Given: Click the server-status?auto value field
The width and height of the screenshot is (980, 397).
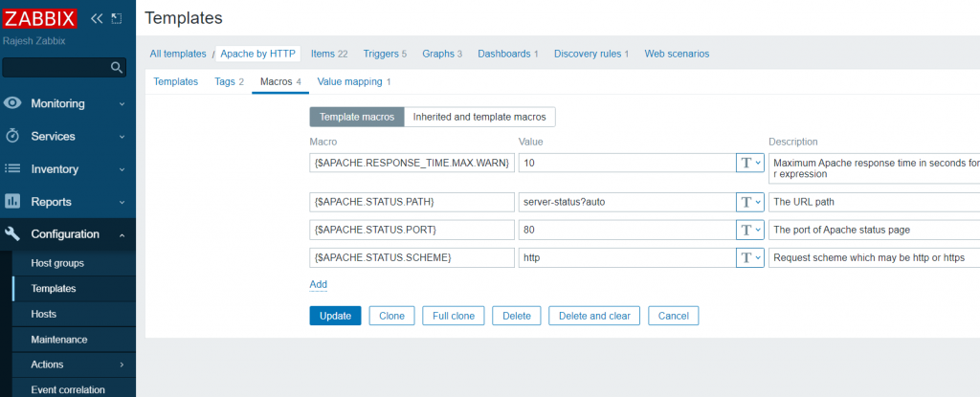Looking at the screenshot, I should click(625, 202).
